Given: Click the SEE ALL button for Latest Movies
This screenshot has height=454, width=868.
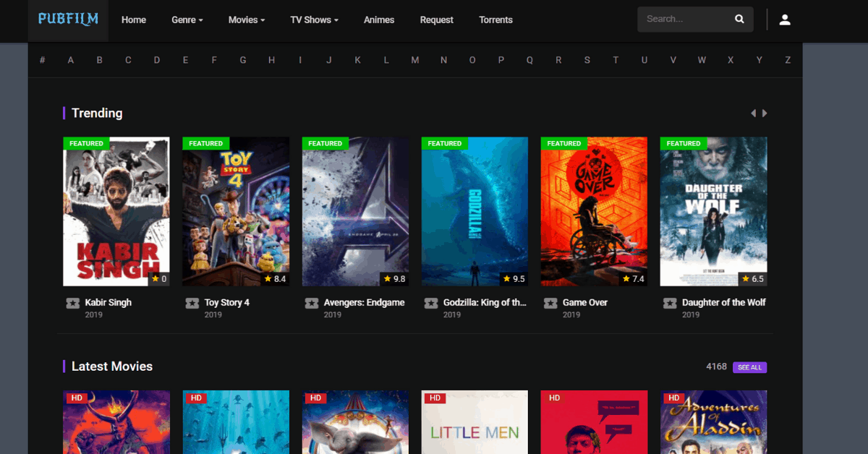Looking at the screenshot, I should [x=749, y=367].
